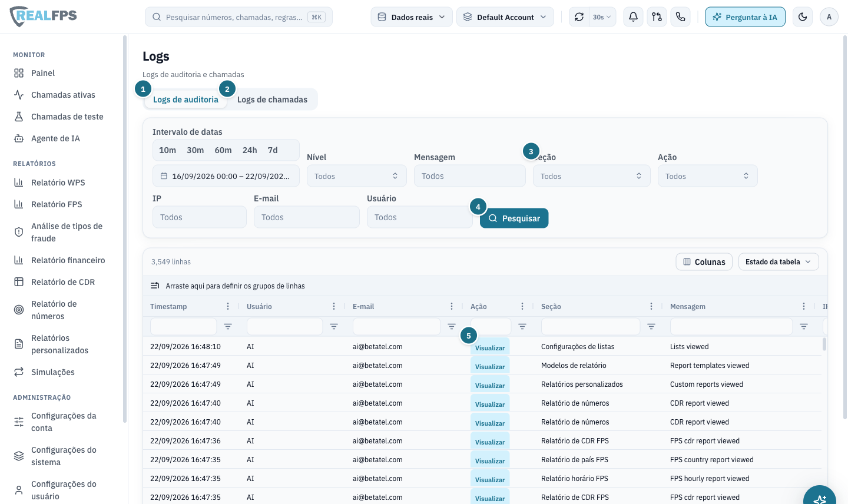Open the Seção filter dropdown
The image size is (848, 504).
592,176
